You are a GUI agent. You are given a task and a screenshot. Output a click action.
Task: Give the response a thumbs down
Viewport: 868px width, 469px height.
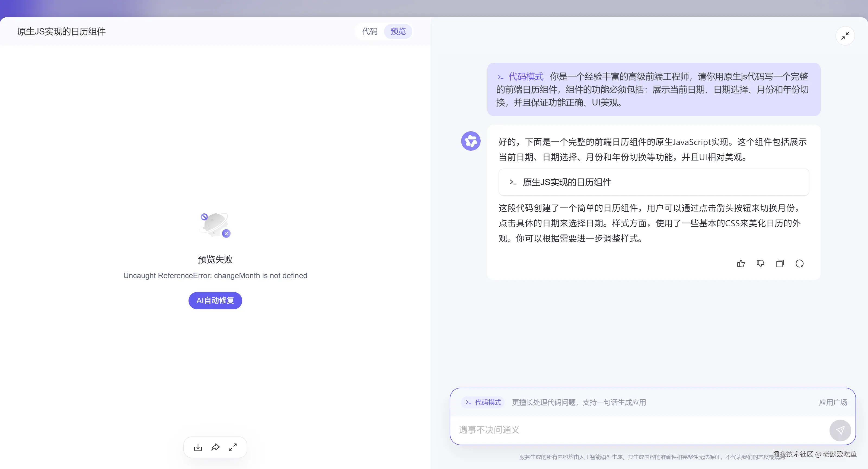point(760,264)
